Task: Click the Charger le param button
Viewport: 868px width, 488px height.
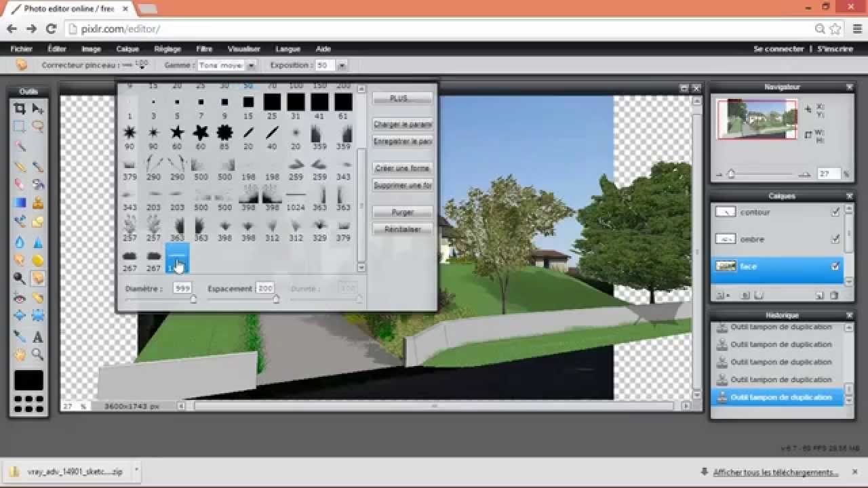Action: tap(403, 125)
